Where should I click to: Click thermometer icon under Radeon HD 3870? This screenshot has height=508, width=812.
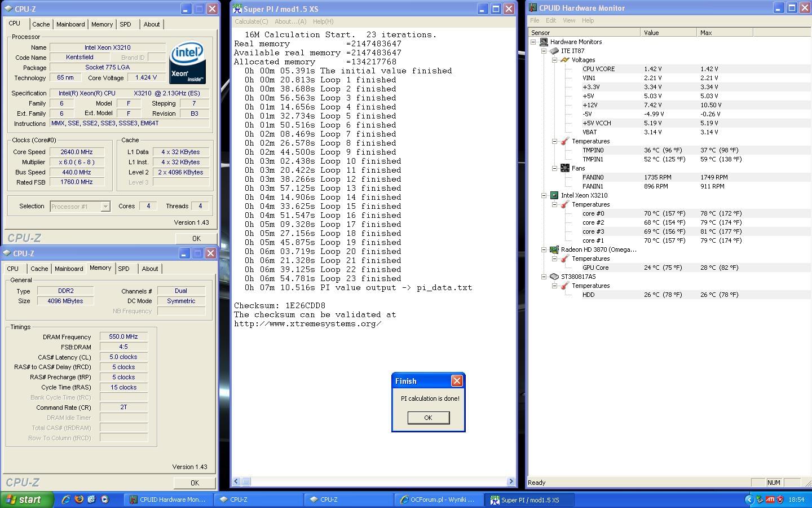[x=565, y=259]
